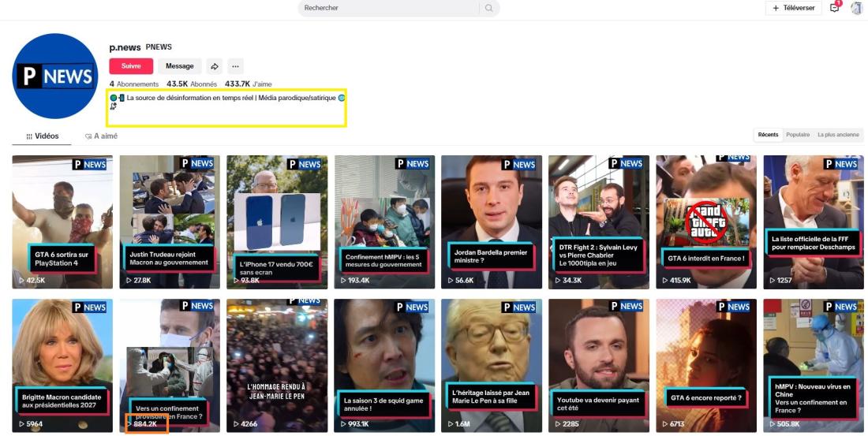The height and width of the screenshot is (436, 868).
Task: Open video liste officielle de la FFF
Action: coord(814,222)
